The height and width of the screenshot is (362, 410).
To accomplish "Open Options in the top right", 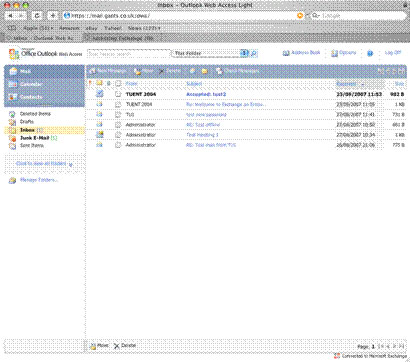I will point(344,53).
